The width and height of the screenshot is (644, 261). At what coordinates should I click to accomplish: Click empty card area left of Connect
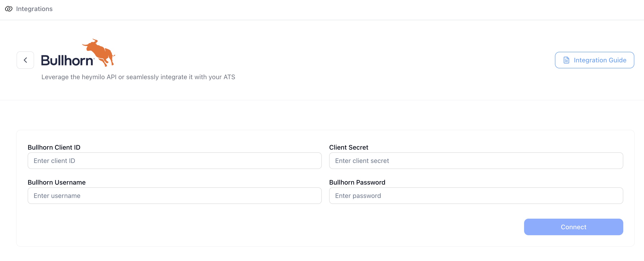275,227
